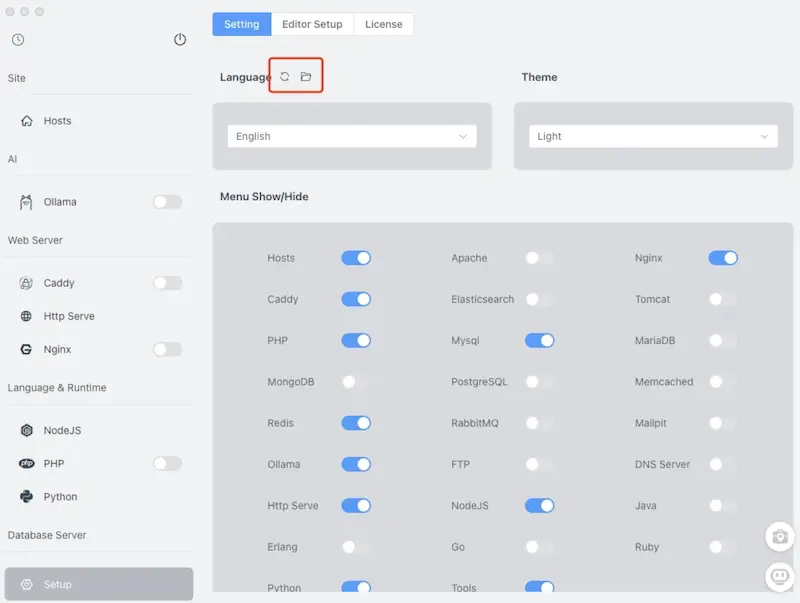
Task: Open NodeJS in the sidebar
Action: click(x=99, y=431)
